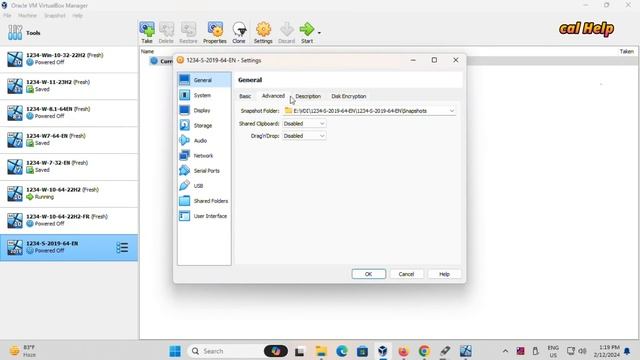The image size is (640, 360).
Task: Open the Shared Clipboard dropdown
Action: (x=304, y=123)
